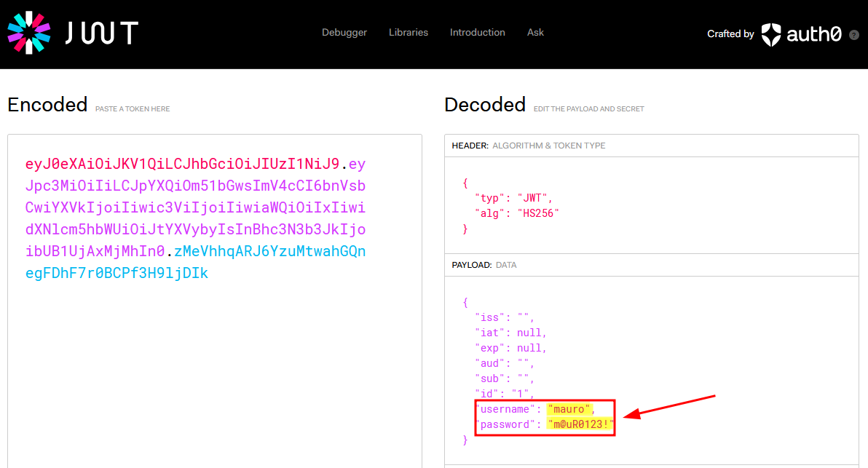868x468 pixels.
Task: Click the question mark help icon
Action: (x=854, y=34)
